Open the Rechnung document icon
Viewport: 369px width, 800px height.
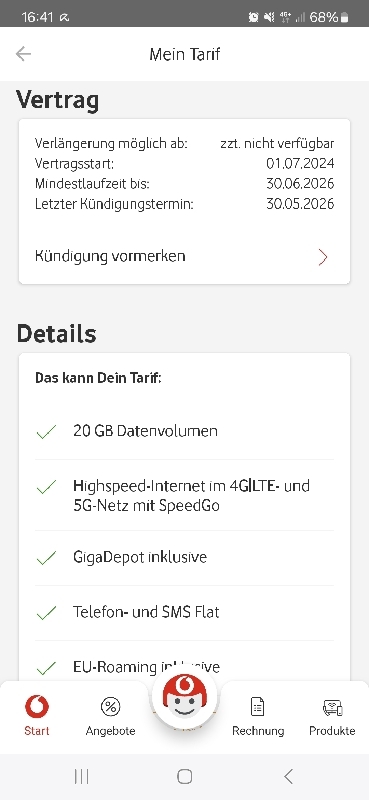coord(258,707)
